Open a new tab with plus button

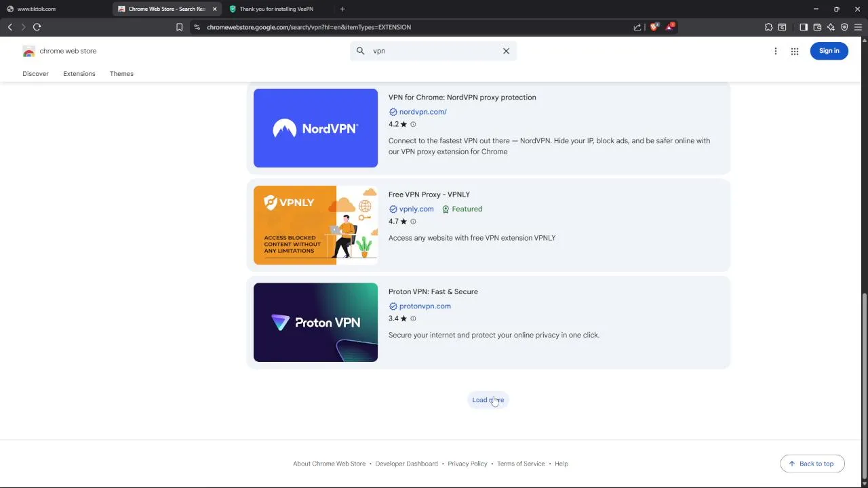[342, 9]
